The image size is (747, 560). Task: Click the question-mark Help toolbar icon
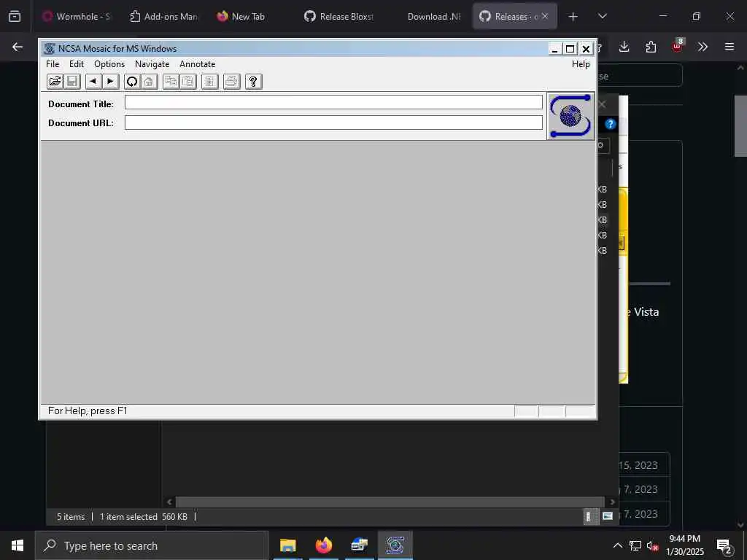(253, 82)
